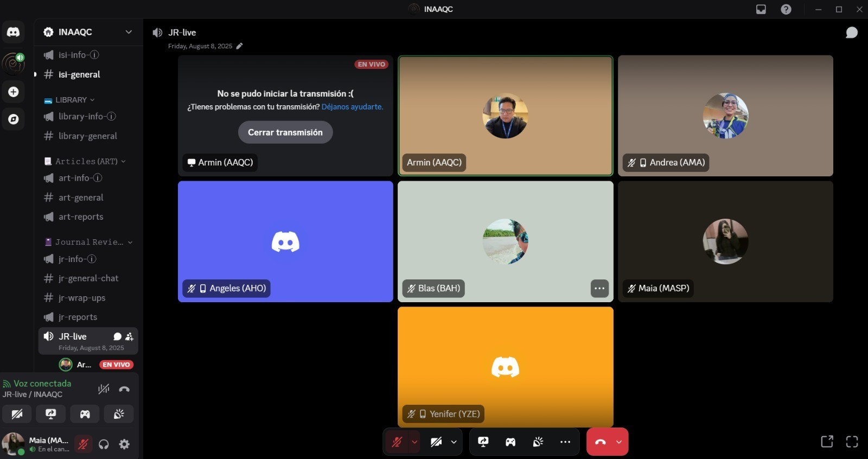Toggle deafen headphones icon in user panel
This screenshot has height=459, width=868.
pyautogui.click(x=104, y=444)
